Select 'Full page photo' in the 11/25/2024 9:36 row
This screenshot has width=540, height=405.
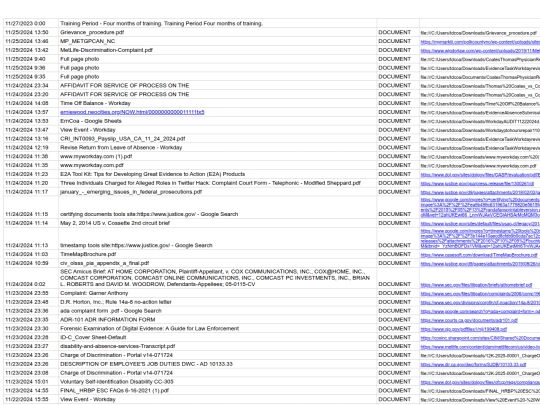coord(217,68)
